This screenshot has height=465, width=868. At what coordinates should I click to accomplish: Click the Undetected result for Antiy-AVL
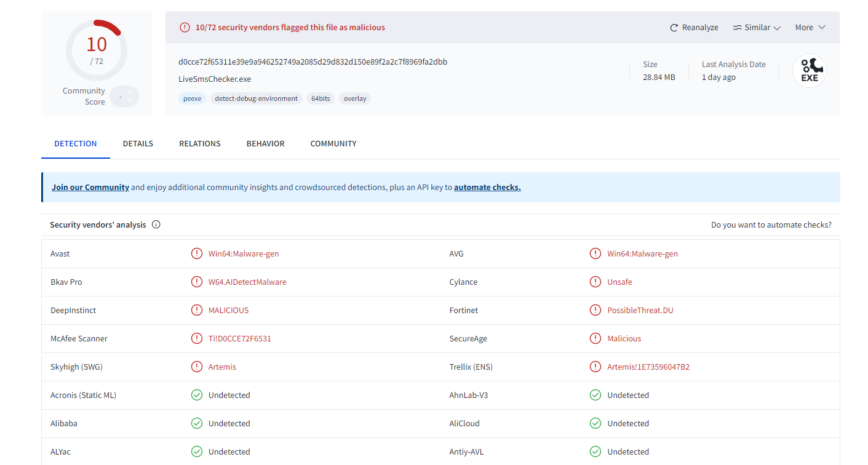point(627,451)
